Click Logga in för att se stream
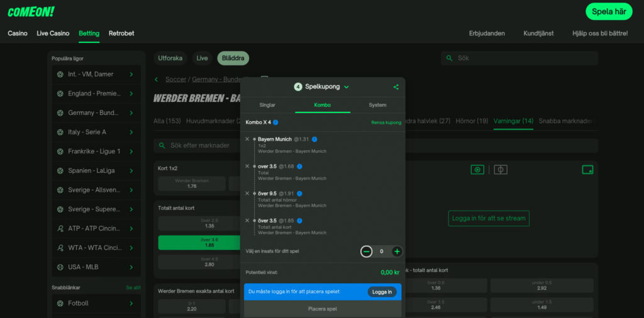Image resolution: width=644 pixels, height=318 pixels. [489, 218]
